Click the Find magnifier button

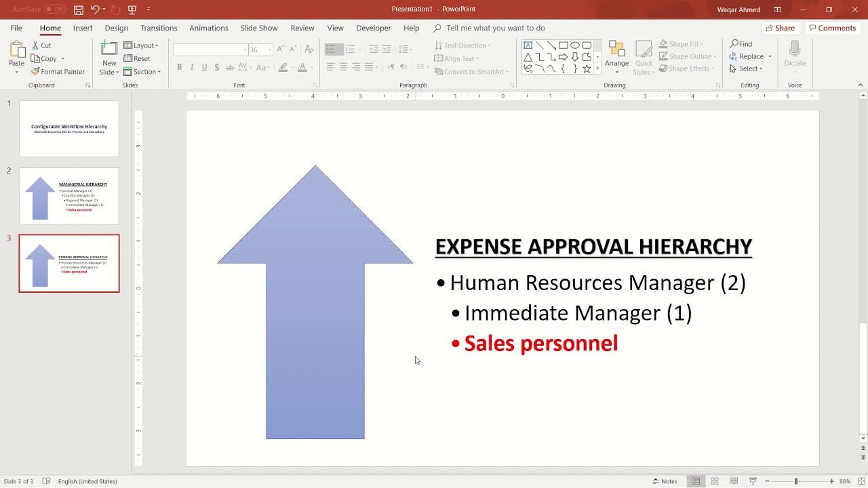tap(741, 44)
